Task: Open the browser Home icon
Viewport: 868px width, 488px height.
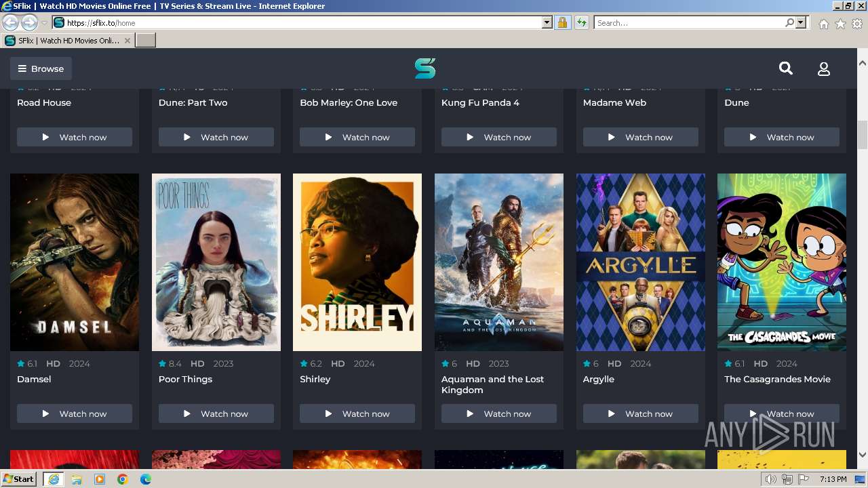Action: (x=823, y=24)
